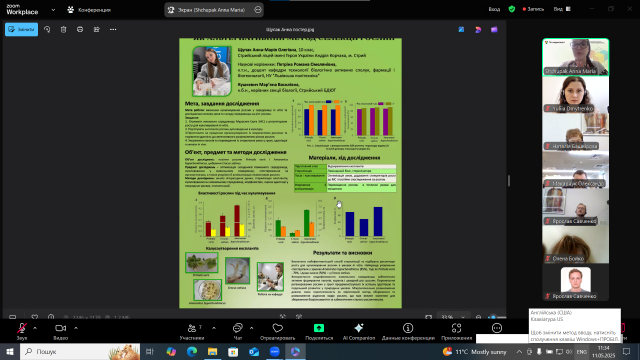Open Отреагировать reactions menu
Image resolution: width=640 pixels, height=360 pixels.
pos(278,331)
